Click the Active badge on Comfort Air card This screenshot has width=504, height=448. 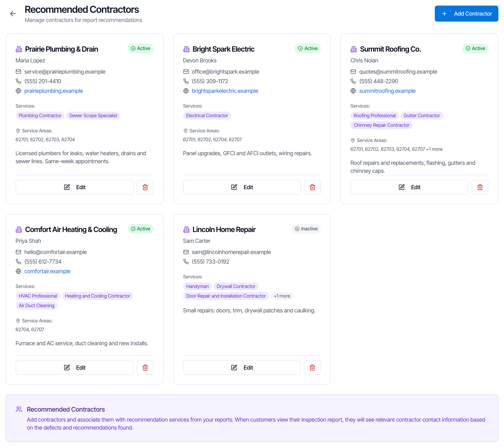141,229
